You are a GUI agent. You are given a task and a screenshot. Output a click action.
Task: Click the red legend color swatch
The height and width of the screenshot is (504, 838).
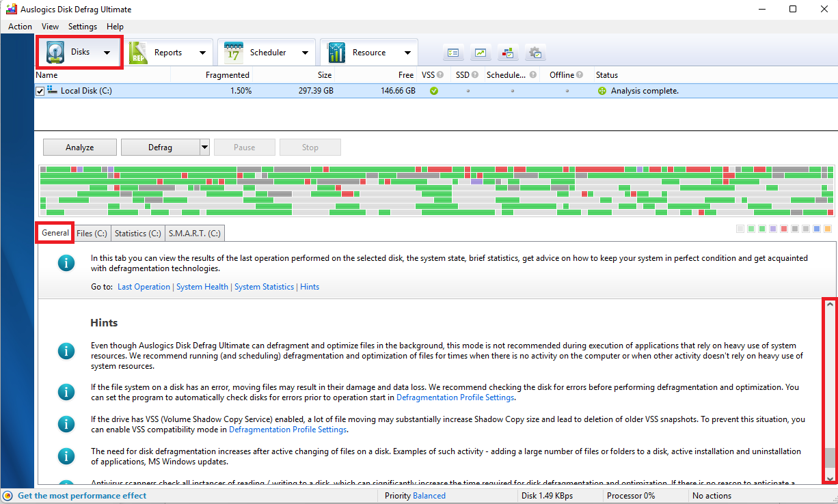point(784,229)
